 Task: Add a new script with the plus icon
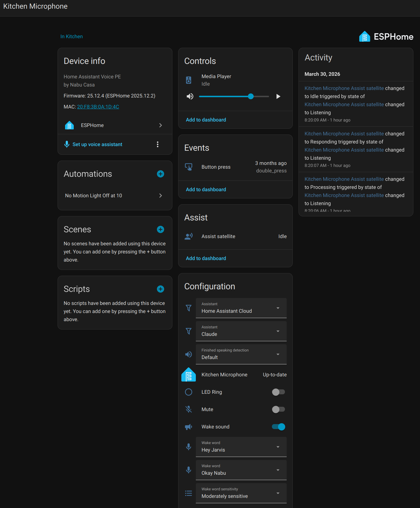point(161,289)
